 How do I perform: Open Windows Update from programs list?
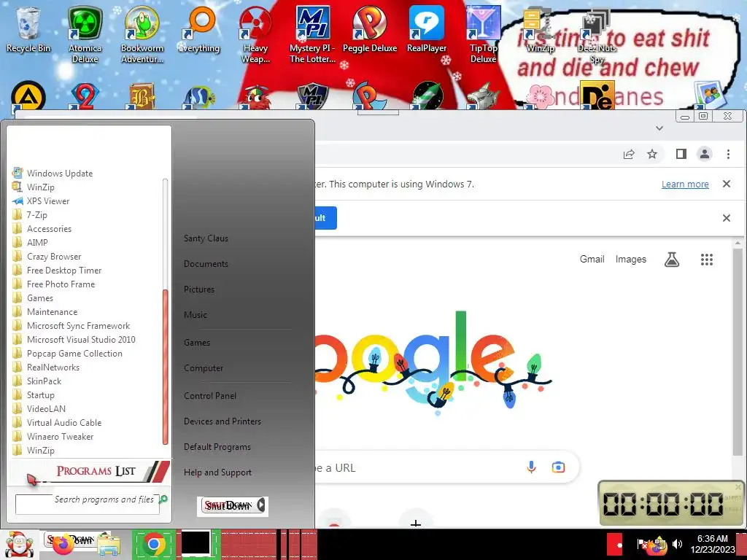tap(60, 174)
